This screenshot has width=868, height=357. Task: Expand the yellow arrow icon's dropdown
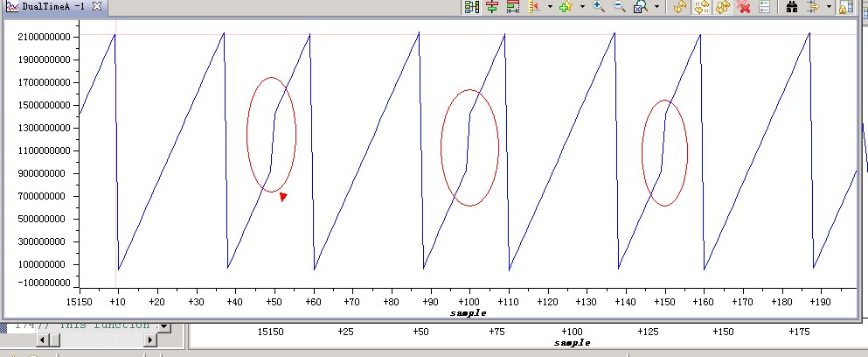(x=829, y=7)
